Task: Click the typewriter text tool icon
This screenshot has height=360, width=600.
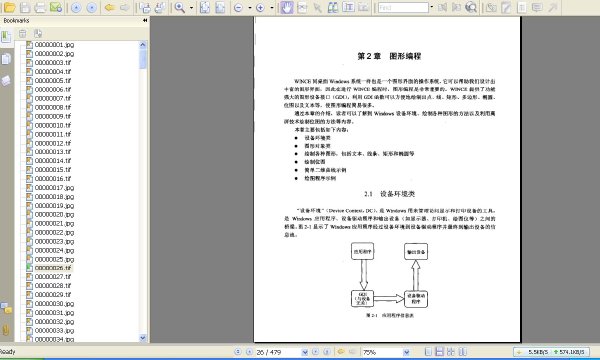Action: [522, 7]
